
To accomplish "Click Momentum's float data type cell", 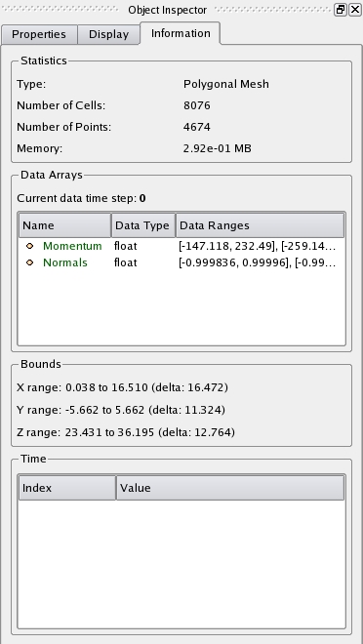I will 126,246.
